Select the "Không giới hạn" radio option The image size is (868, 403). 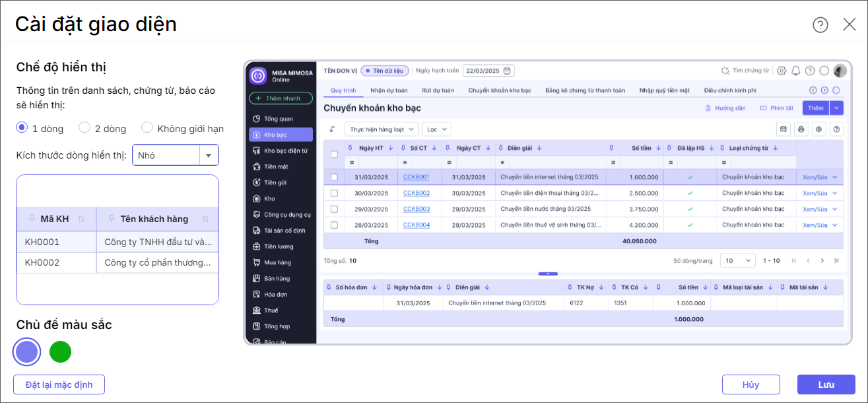147,128
